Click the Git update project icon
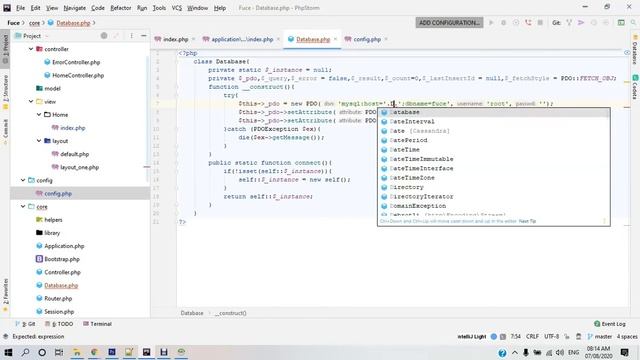The height and width of the screenshot is (360, 640). (569, 22)
